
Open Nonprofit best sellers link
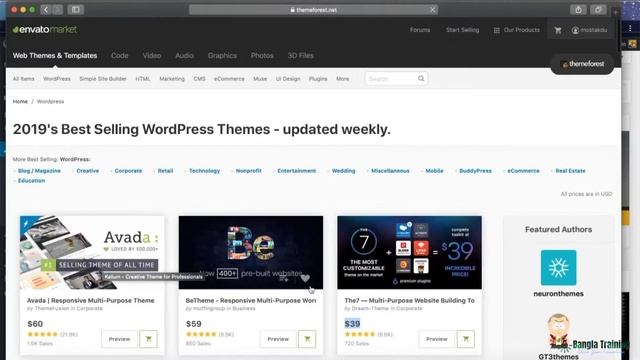(249, 171)
